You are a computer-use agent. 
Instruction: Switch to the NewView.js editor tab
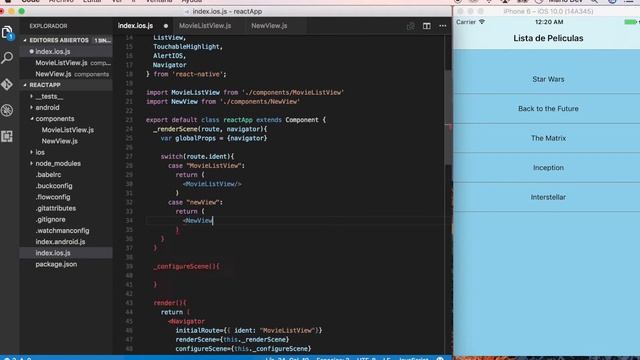pyautogui.click(x=269, y=26)
